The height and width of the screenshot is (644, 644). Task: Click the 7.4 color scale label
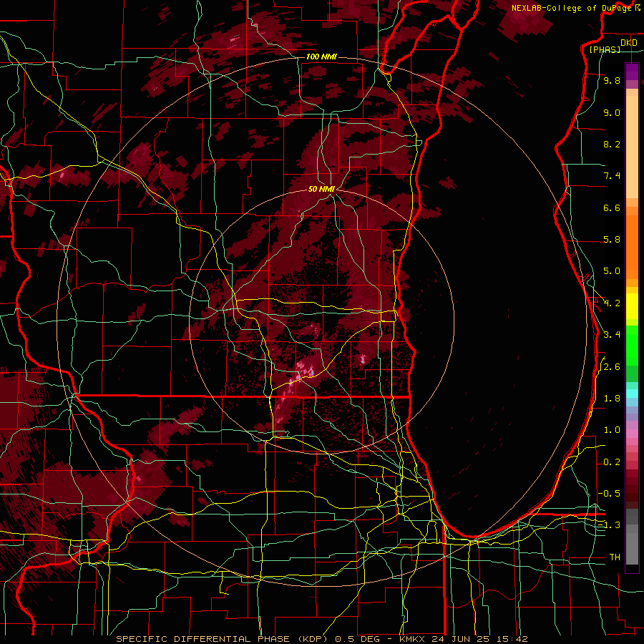pyautogui.click(x=612, y=176)
